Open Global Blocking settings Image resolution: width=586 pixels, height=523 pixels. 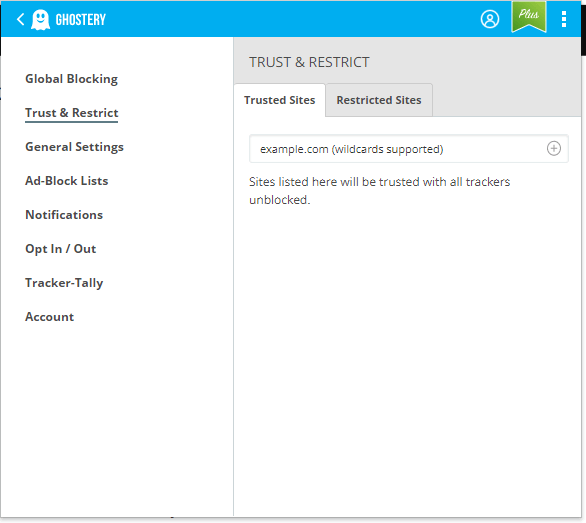[71, 79]
